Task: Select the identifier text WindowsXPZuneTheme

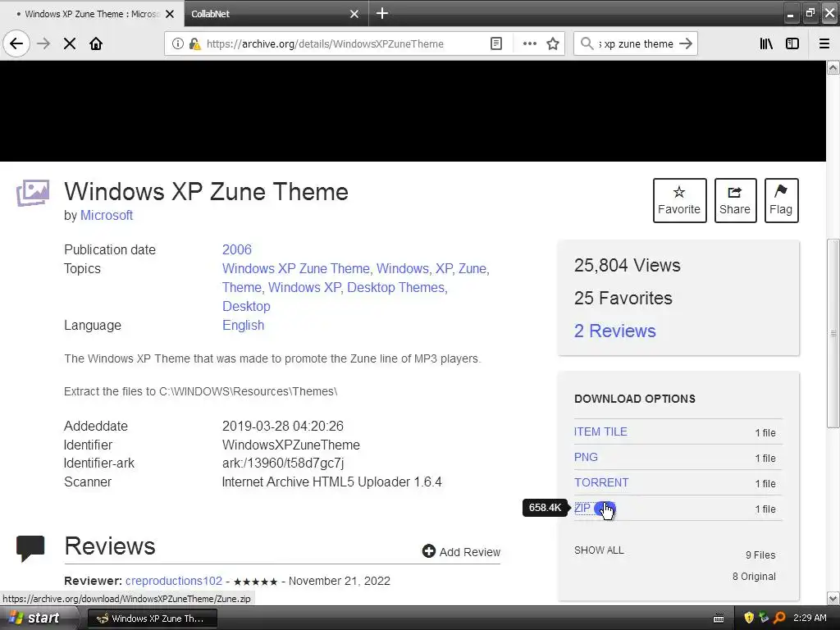Action: click(x=291, y=445)
